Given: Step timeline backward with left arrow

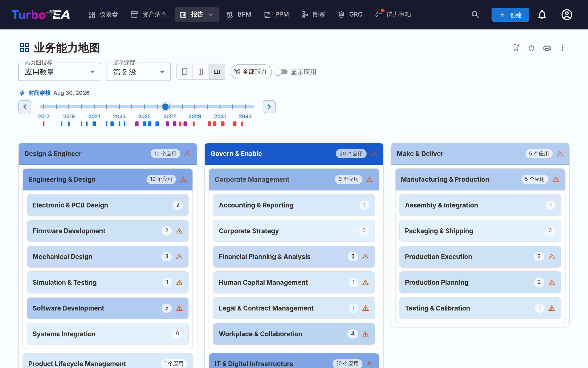Looking at the screenshot, I should (25, 106).
